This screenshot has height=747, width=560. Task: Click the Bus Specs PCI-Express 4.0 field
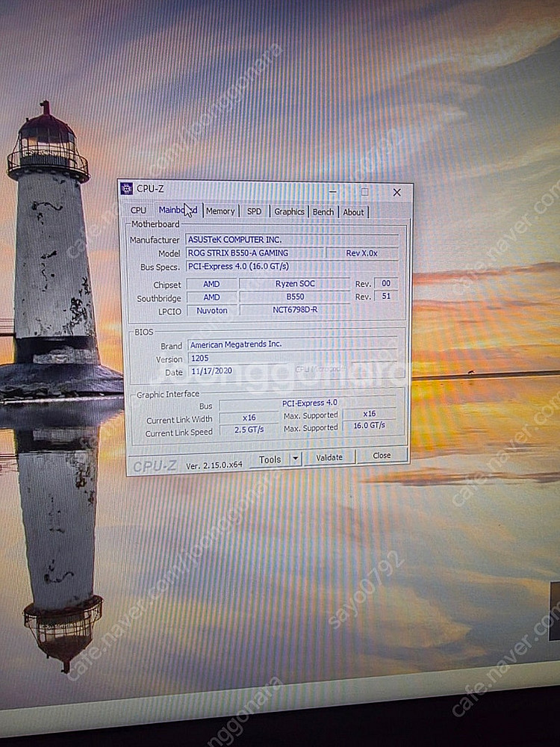click(x=292, y=267)
